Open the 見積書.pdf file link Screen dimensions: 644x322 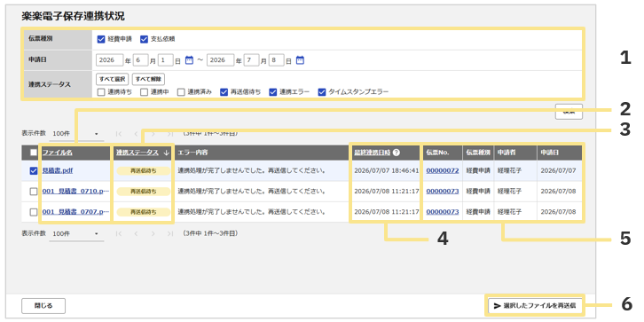[58, 170]
